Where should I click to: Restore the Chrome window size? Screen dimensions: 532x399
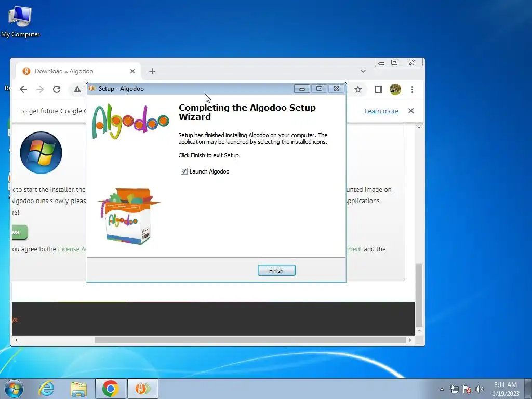(394, 62)
